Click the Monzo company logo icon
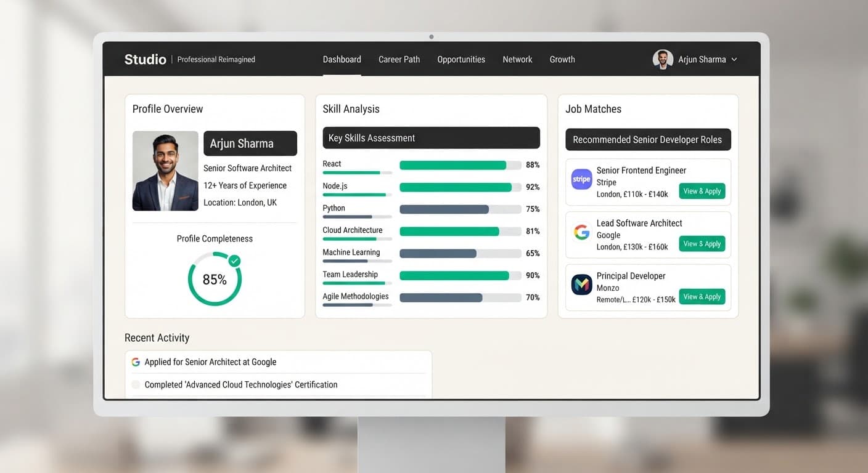 coord(581,285)
